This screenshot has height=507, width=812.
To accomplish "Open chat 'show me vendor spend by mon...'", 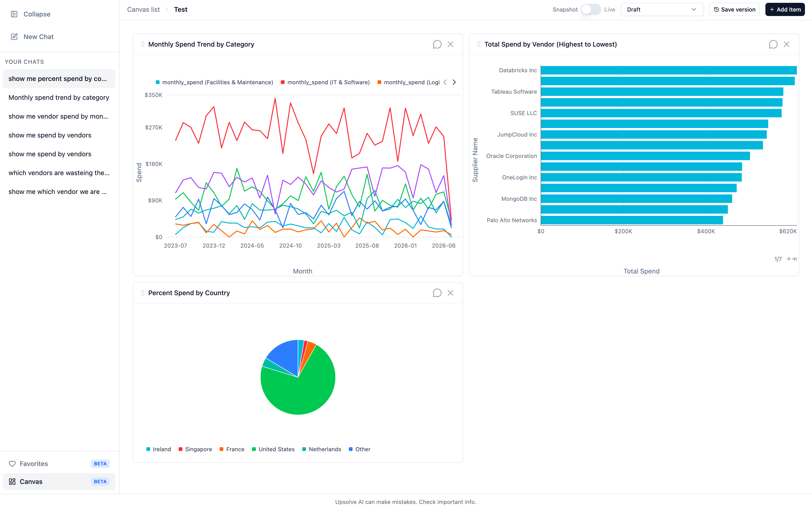I will click(59, 116).
